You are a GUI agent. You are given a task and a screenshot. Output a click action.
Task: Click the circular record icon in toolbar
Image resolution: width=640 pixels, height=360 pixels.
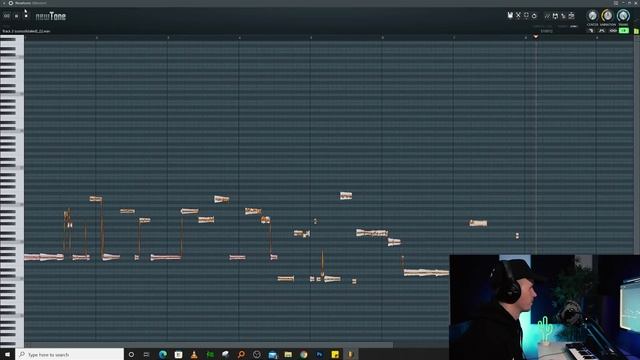[534, 16]
